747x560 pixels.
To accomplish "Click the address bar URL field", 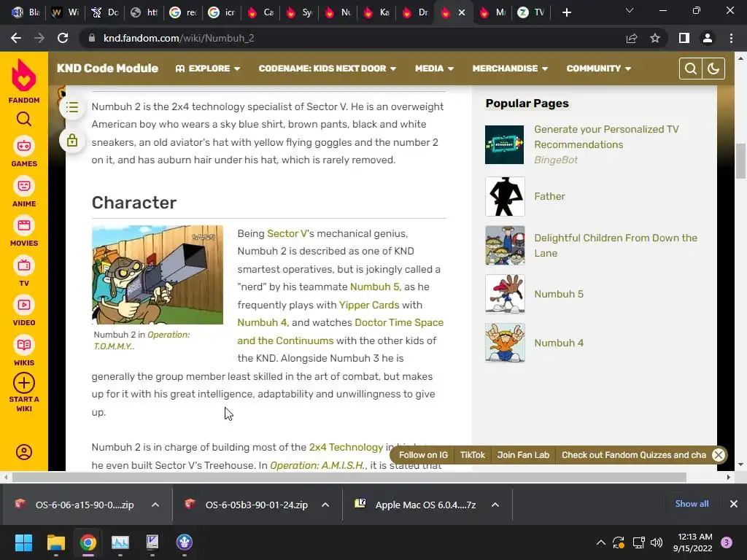I will coord(352,38).
